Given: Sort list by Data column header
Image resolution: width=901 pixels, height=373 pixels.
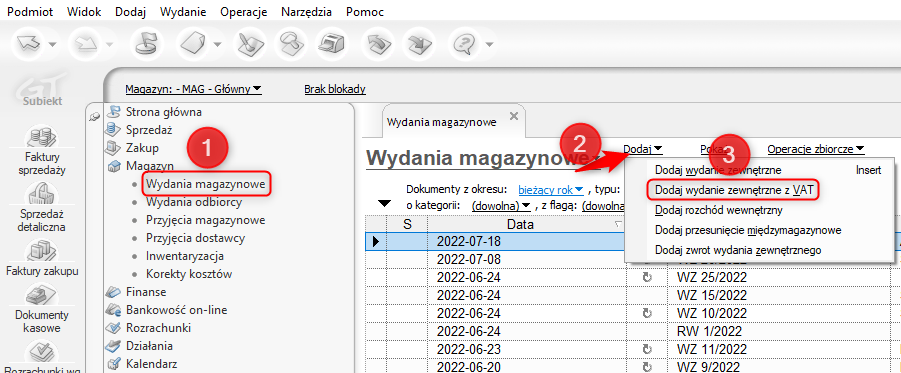Looking at the screenshot, I should [x=527, y=224].
